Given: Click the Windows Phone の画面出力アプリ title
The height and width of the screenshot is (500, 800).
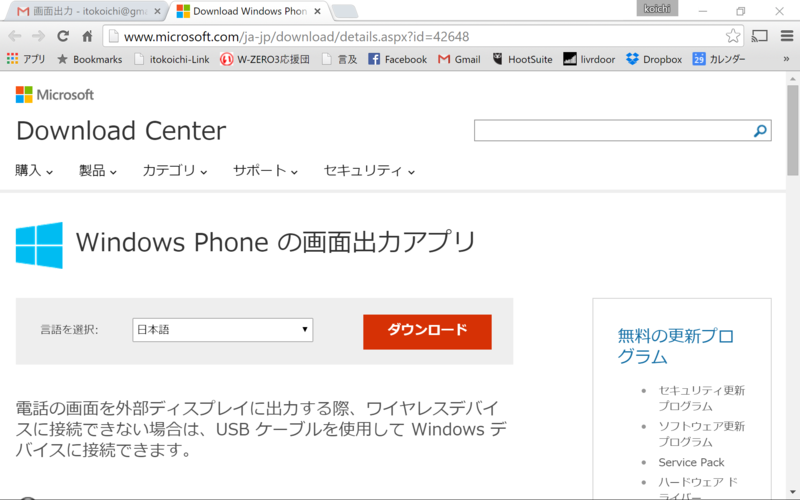Looking at the screenshot, I should (276, 242).
